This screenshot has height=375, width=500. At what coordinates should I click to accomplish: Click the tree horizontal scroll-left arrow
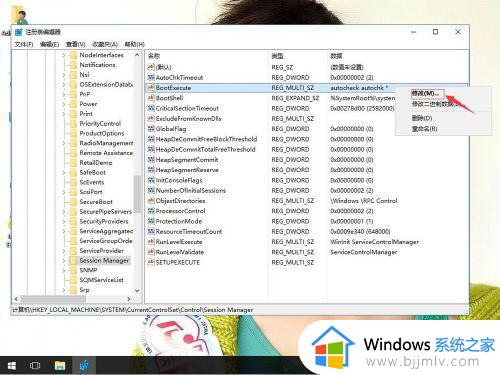pos(16,299)
